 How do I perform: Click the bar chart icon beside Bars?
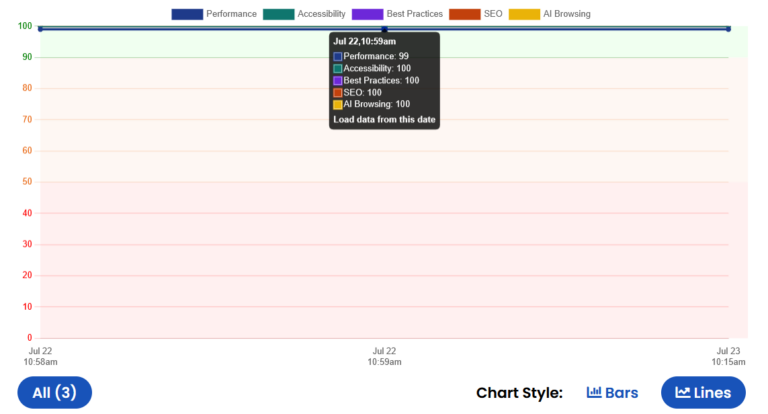[594, 392]
